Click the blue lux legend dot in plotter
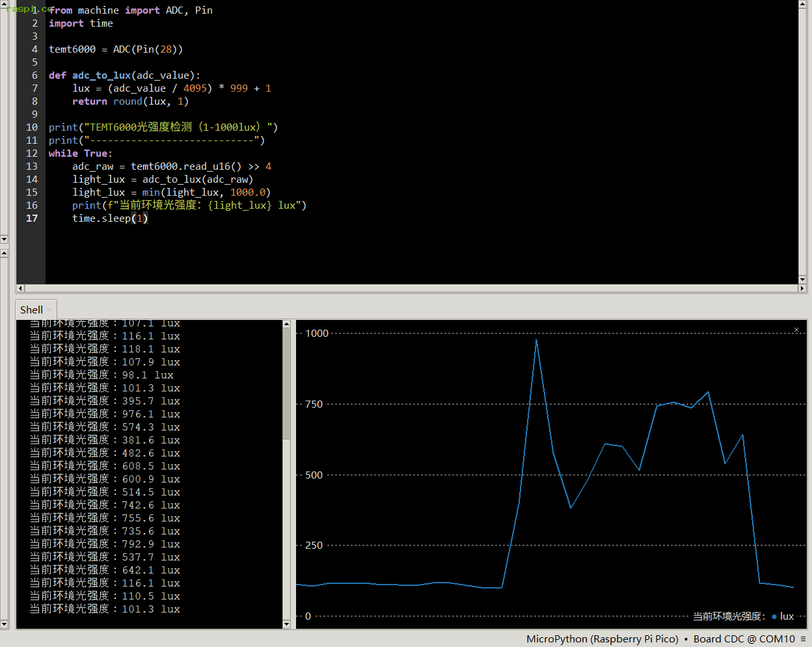This screenshot has height=647, width=812. click(774, 616)
